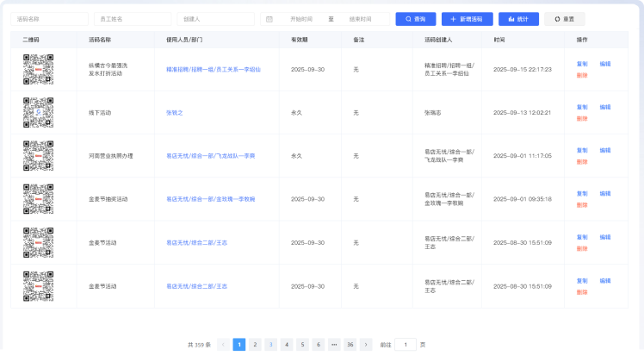Click the calendar icon in date range
The height and width of the screenshot is (362, 644).
pyautogui.click(x=269, y=18)
